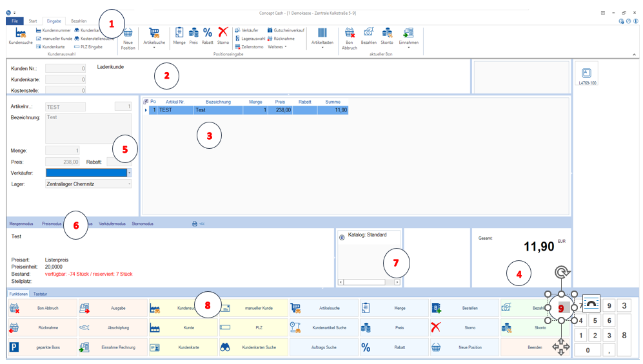
Task: Expand the Weiteres ribbon menu
Action: 277,47
